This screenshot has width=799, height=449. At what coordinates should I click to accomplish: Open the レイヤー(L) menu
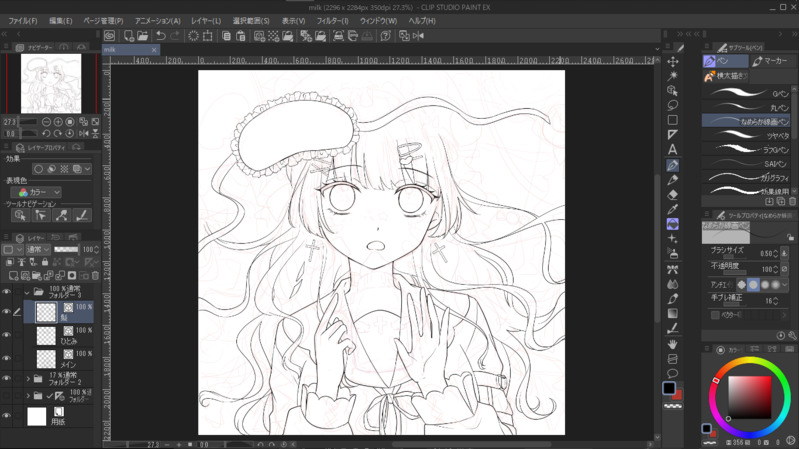[206, 21]
